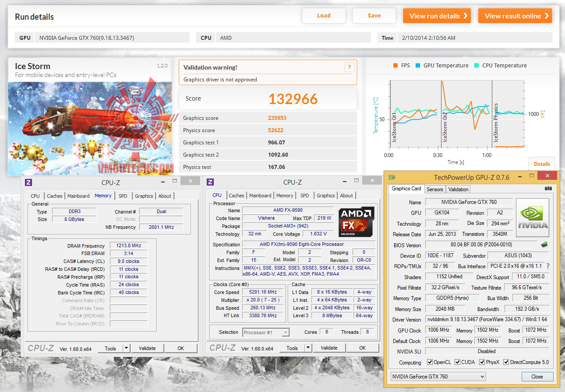
Task: Open SPD tab in the memory-timings CPU-Z window
Action: click(123, 196)
